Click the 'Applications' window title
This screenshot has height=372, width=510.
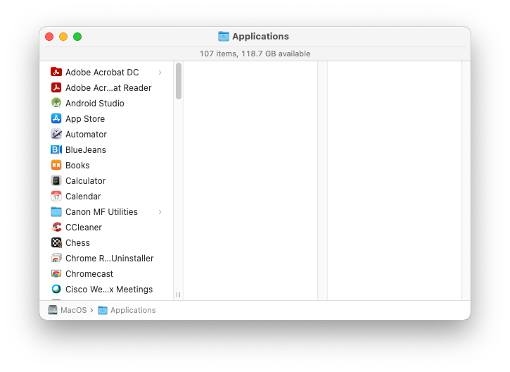click(261, 36)
